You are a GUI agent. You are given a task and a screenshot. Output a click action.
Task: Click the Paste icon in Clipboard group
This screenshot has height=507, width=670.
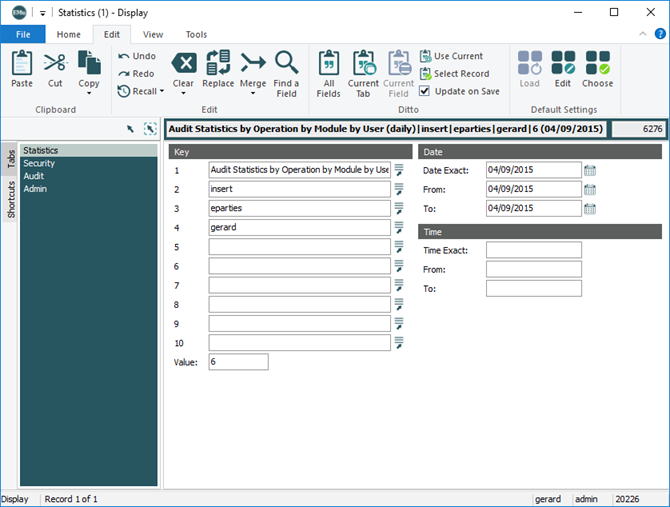point(21,64)
